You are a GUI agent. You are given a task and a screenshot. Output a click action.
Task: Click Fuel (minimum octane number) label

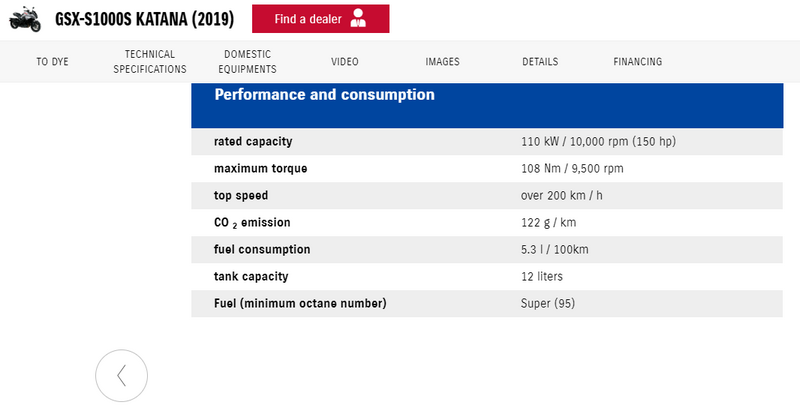click(x=300, y=303)
